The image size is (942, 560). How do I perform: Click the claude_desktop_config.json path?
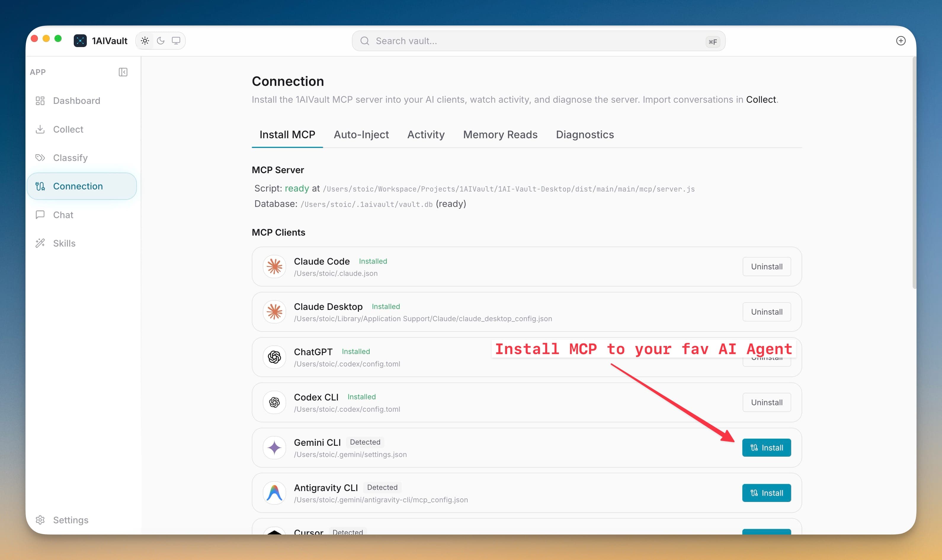point(423,318)
